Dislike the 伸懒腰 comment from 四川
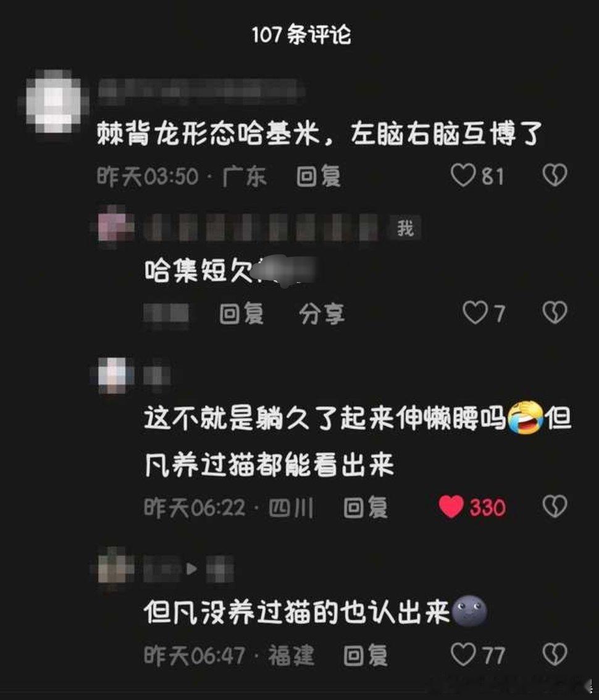 tap(555, 507)
